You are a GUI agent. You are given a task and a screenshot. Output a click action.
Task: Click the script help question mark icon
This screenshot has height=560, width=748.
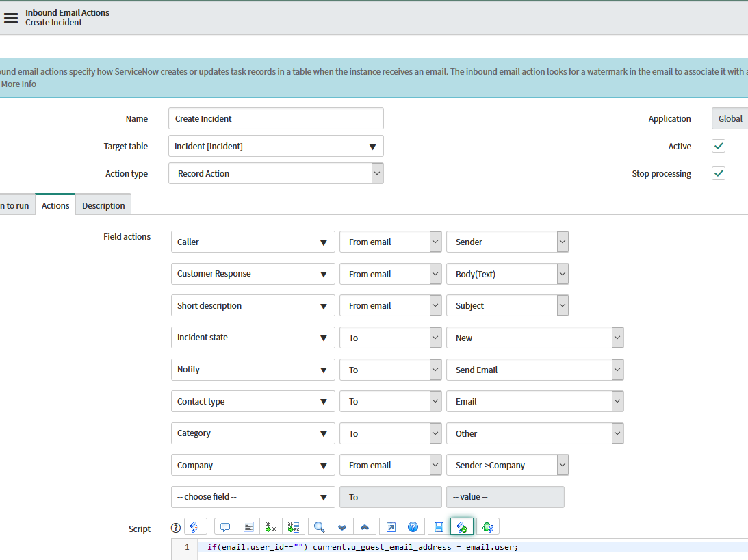pos(175,526)
